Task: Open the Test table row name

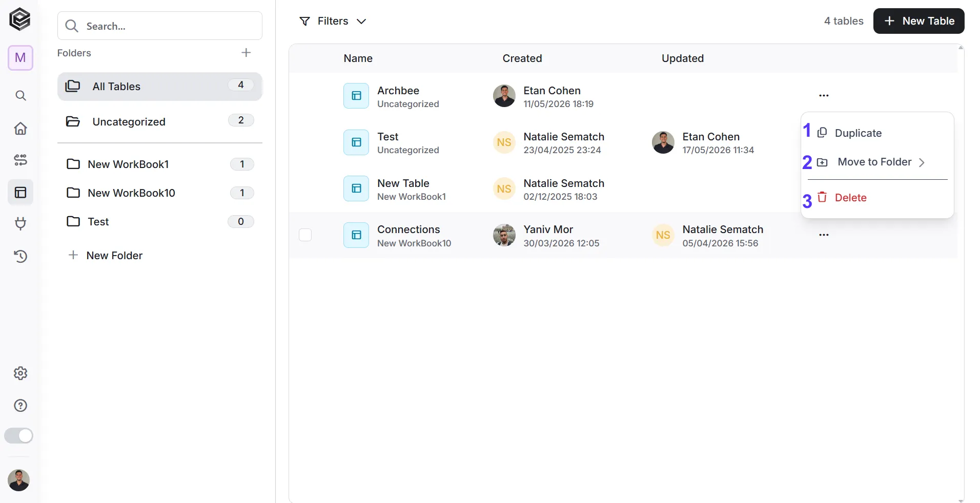Action: [387, 137]
